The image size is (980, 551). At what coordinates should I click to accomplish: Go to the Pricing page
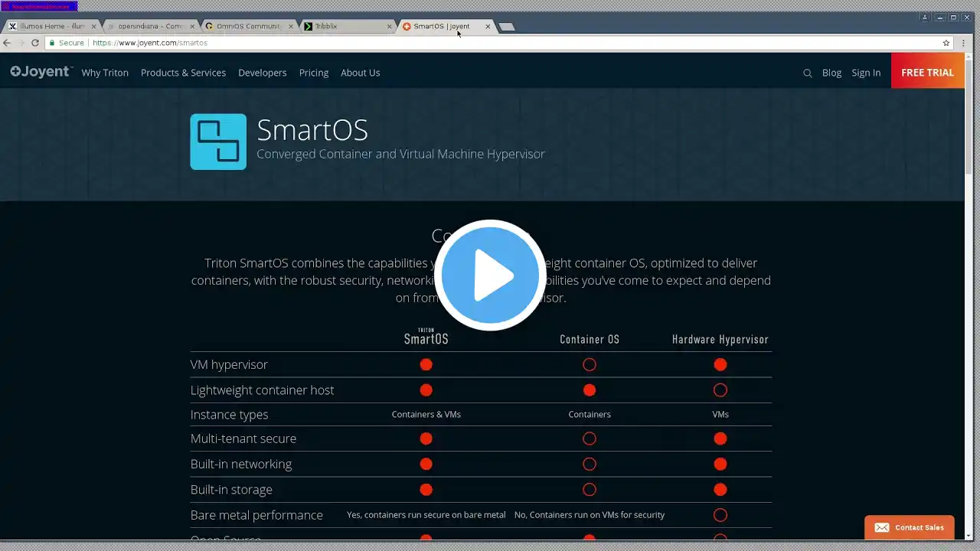coord(314,73)
